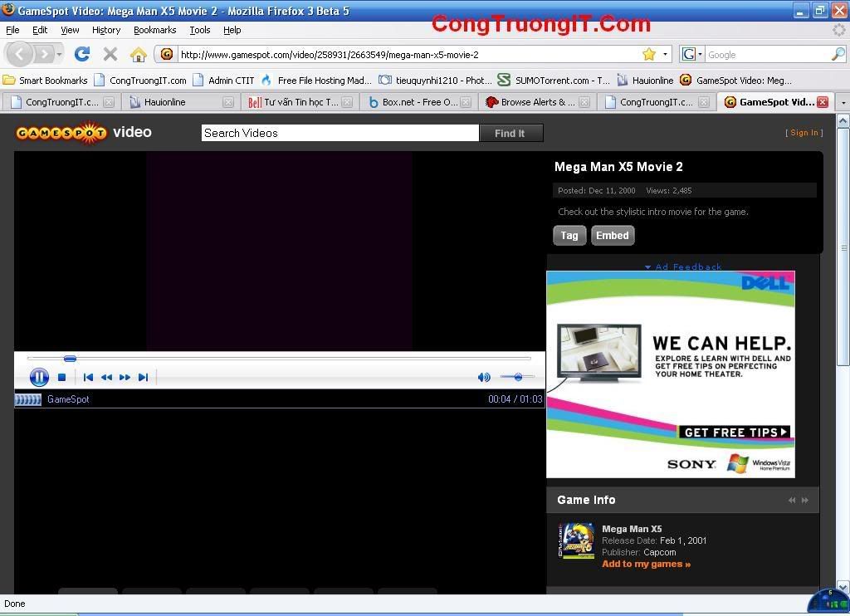This screenshot has height=616, width=850.
Task: Open the File menu
Action: pyautogui.click(x=12, y=30)
